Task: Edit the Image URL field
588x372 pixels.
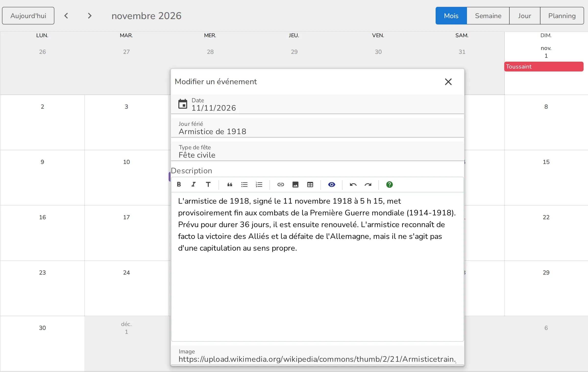Action: 318,355
